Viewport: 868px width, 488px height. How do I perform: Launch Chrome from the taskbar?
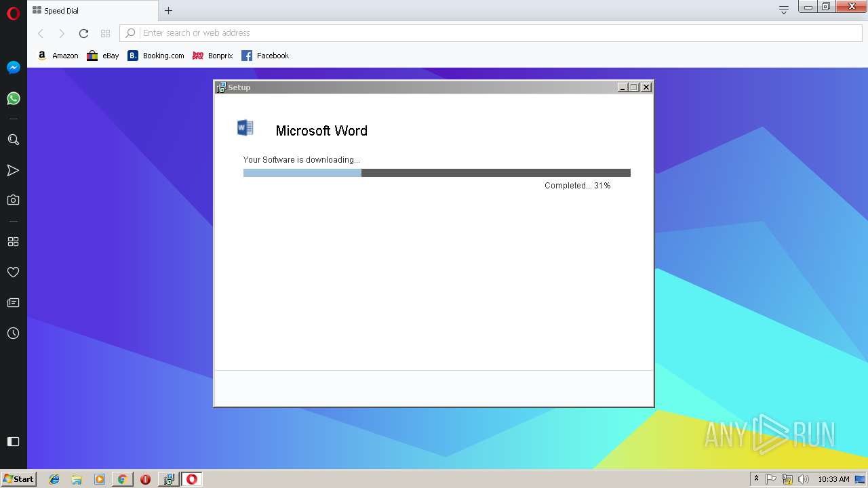point(122,479)
